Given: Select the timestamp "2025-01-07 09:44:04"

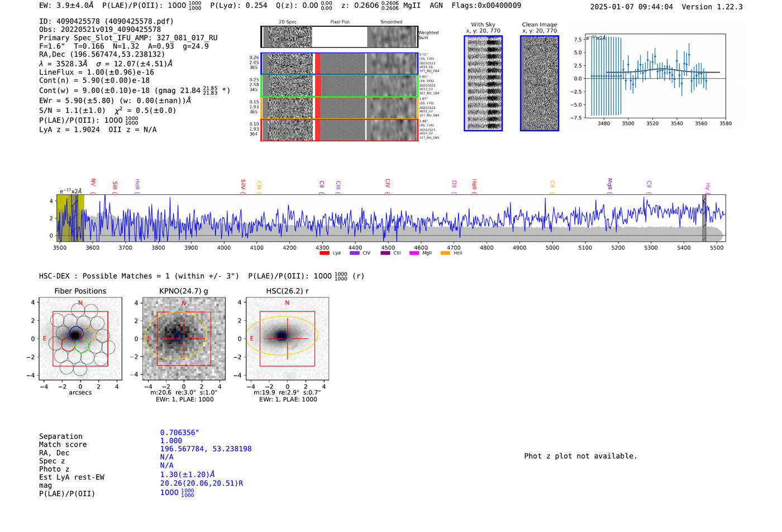Looking at the screenshot, I should 631,7.
